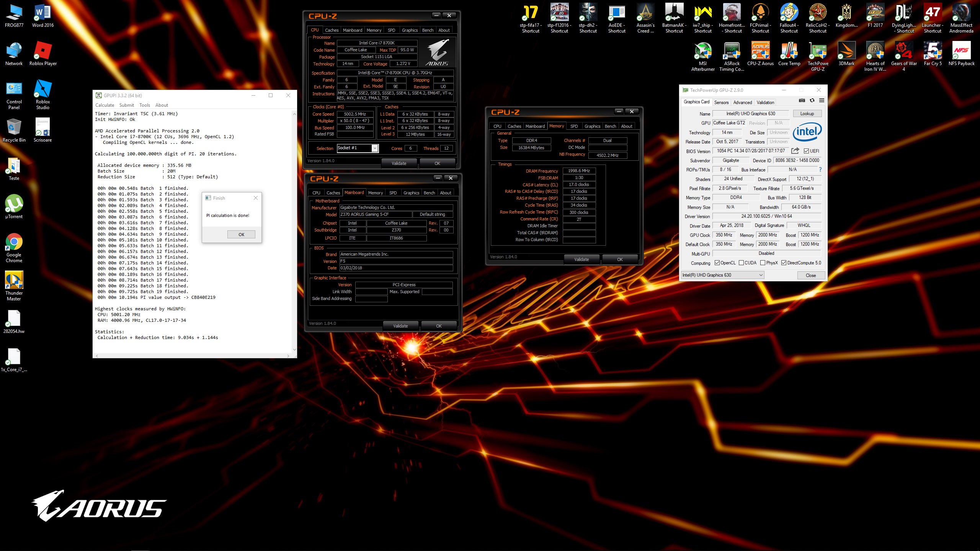Image resolution: width=980 pixels, height=551 pixels.
Task: Launch MSI Afterburner shortcut
Action: pos(703,57)
